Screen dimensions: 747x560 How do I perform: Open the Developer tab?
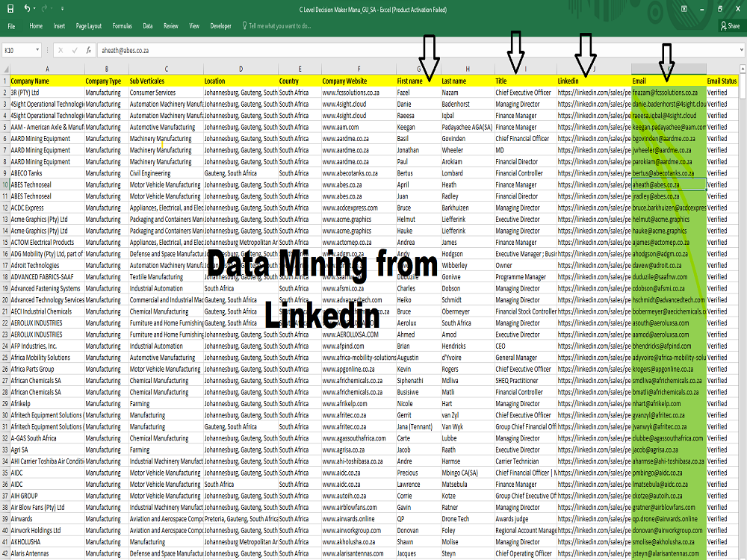click(x=220, y=25)
